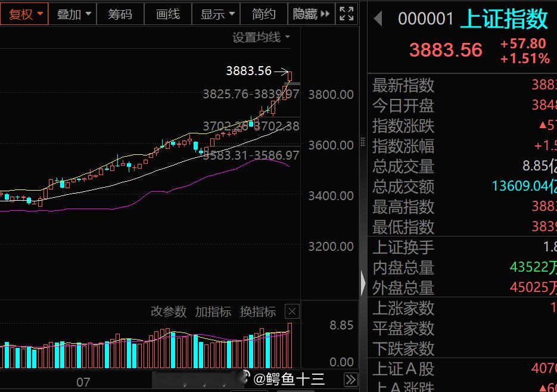
Task: Click the latest red candlestick on chart
Action: [290, 76]
